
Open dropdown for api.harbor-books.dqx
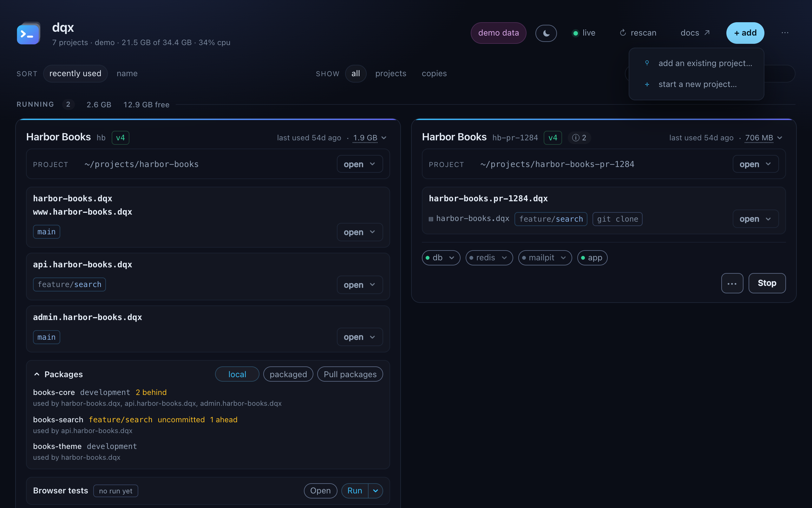pyautogui.click(x=360, y=285)
